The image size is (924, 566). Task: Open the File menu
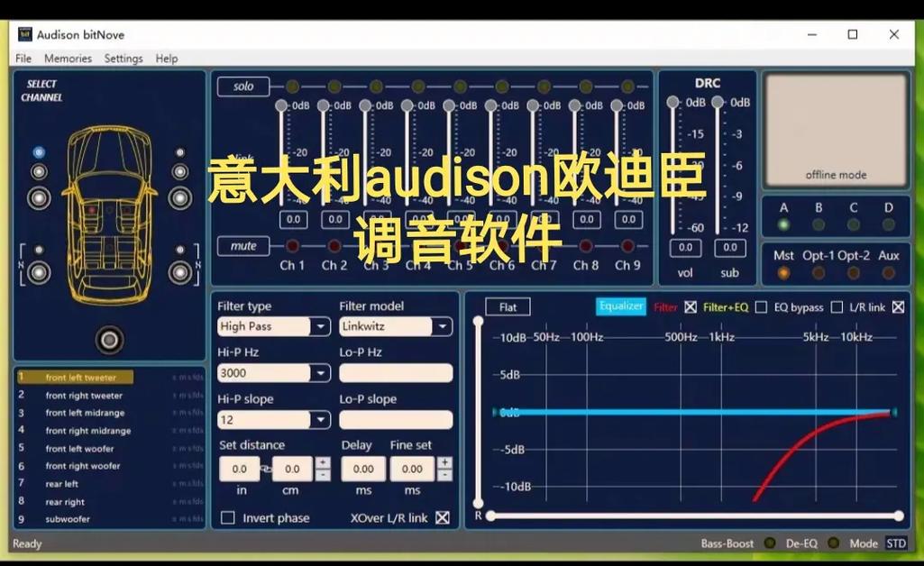(x=23, y=59)
